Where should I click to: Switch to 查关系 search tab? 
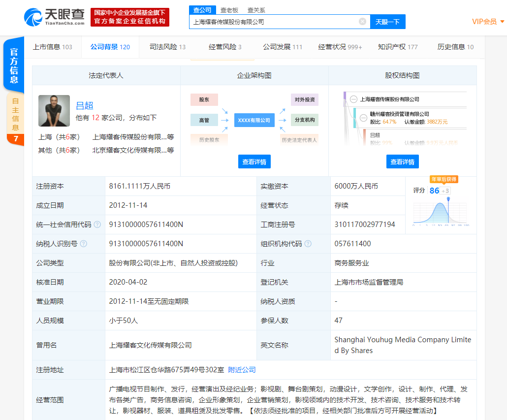click(256, 10)
